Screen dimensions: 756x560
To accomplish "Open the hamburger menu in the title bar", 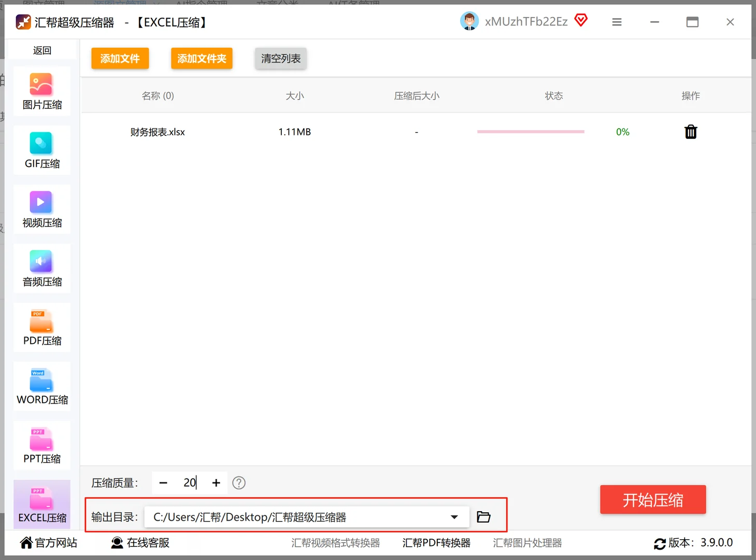I will (x=616, y=22).
